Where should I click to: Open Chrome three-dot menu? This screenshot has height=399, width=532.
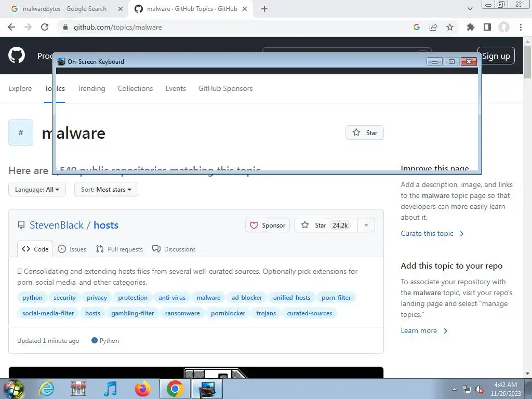coord(521,27)
